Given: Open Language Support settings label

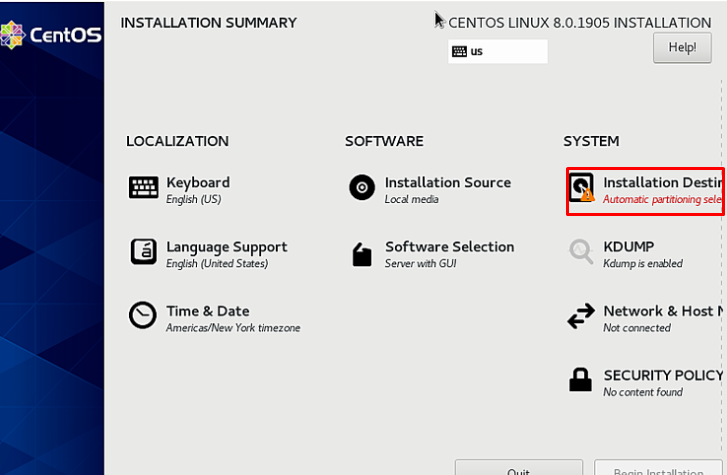Looking at the screenshot, I should tap(227, 247).
